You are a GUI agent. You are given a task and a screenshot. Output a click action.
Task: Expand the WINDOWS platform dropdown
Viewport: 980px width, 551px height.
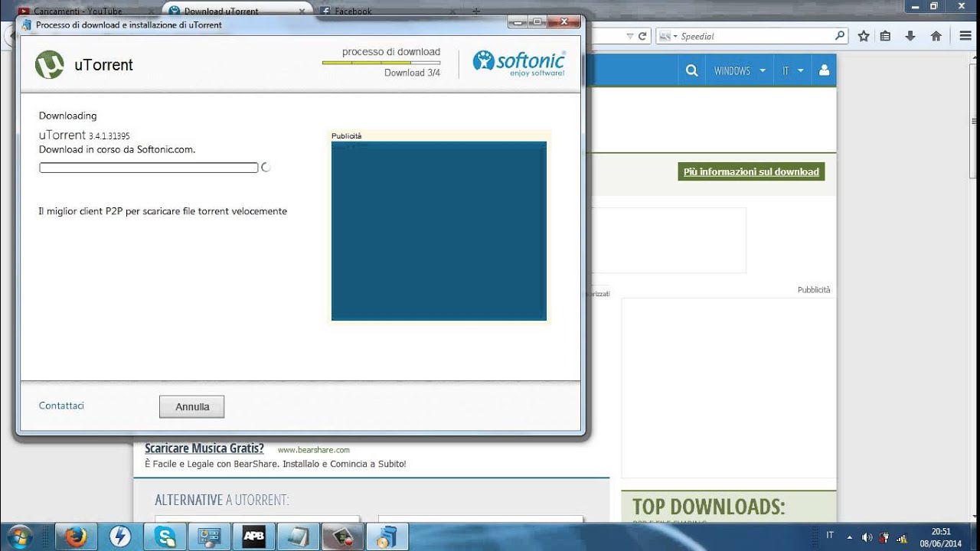coord(740,70)
